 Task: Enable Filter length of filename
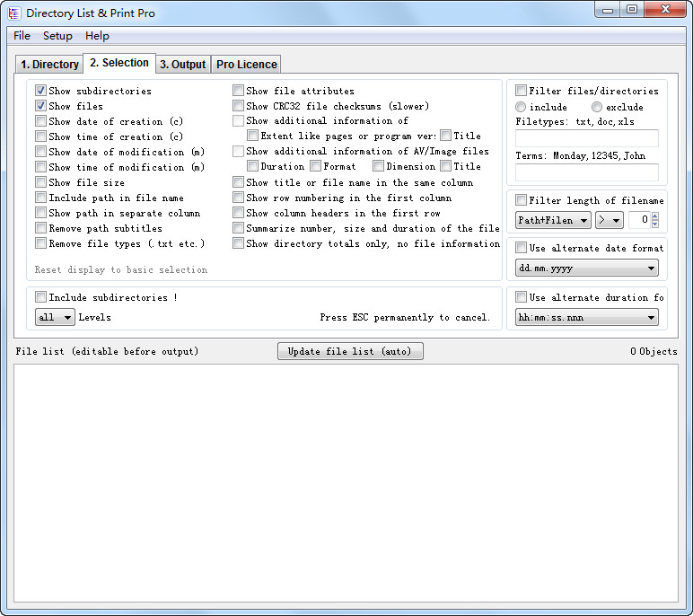(521, 200)
